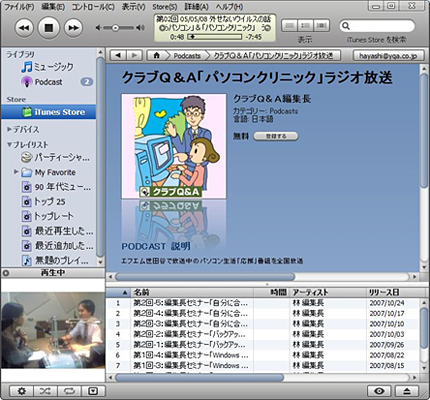Sort by the 名前 column header
Viewport: 430px width, 400px height.
click(x=192, y=292)
